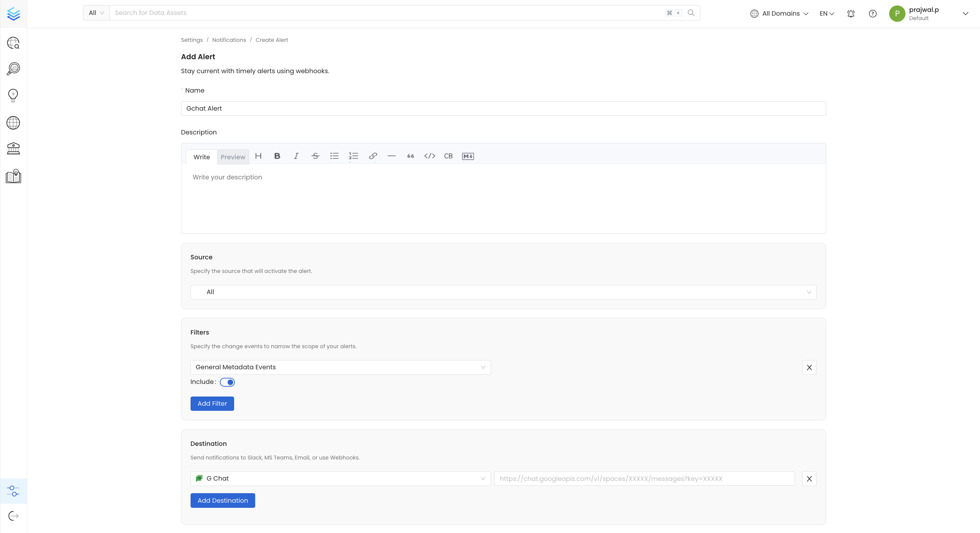Preview the description content

coord(233,157)
